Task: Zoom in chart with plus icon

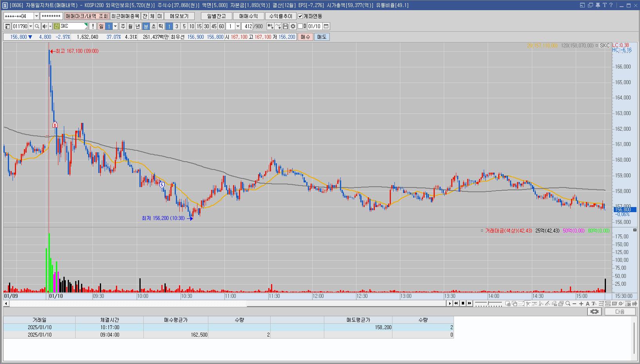Action: (581, 304)
